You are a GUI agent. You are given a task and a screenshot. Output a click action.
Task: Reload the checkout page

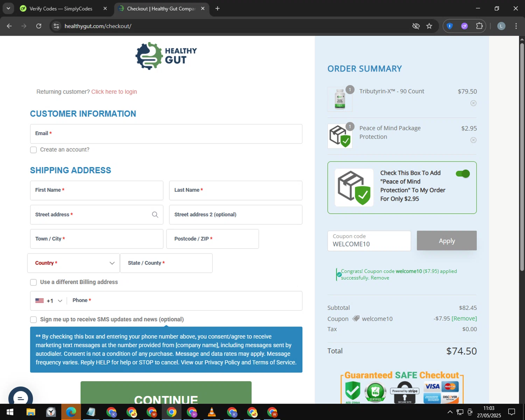(39, 26)
